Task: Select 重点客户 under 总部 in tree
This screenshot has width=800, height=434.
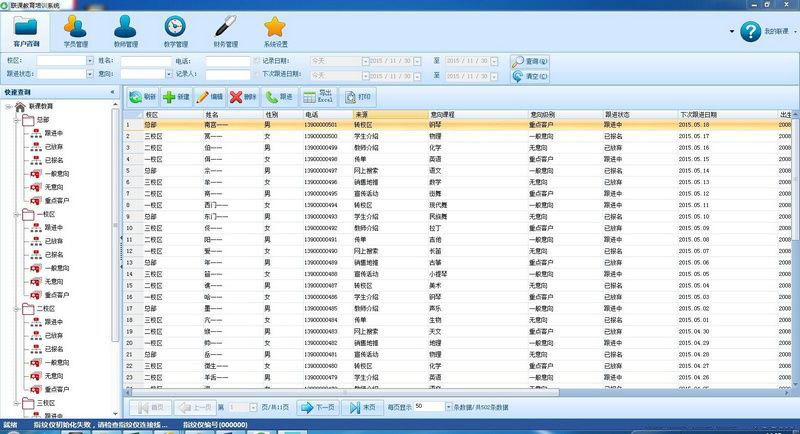Action: (54, 199)
